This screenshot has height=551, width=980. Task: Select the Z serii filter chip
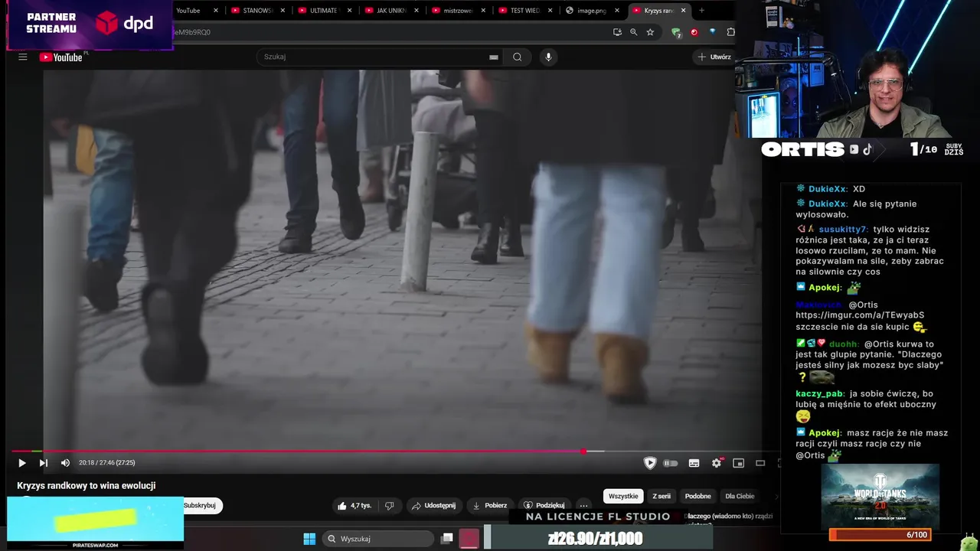coord(661,496)
